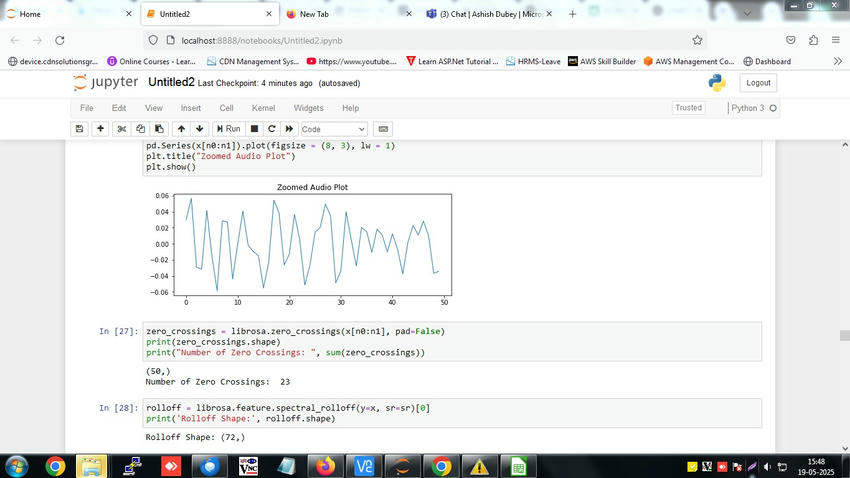The width and height of the screenshot is (850, 478).
Task: Restart the kernel circular arrow icon
Action: click(x=272, y=129)
